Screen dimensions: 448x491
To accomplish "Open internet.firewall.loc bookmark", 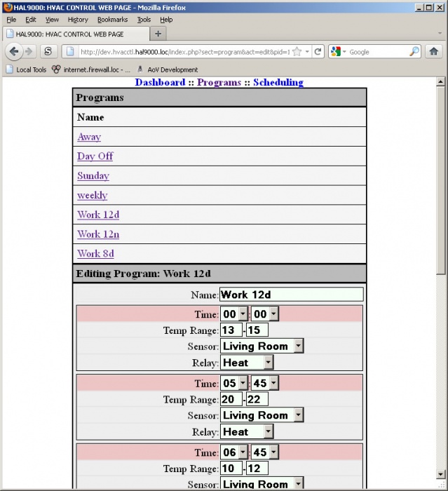I will (x=91, y=69).
